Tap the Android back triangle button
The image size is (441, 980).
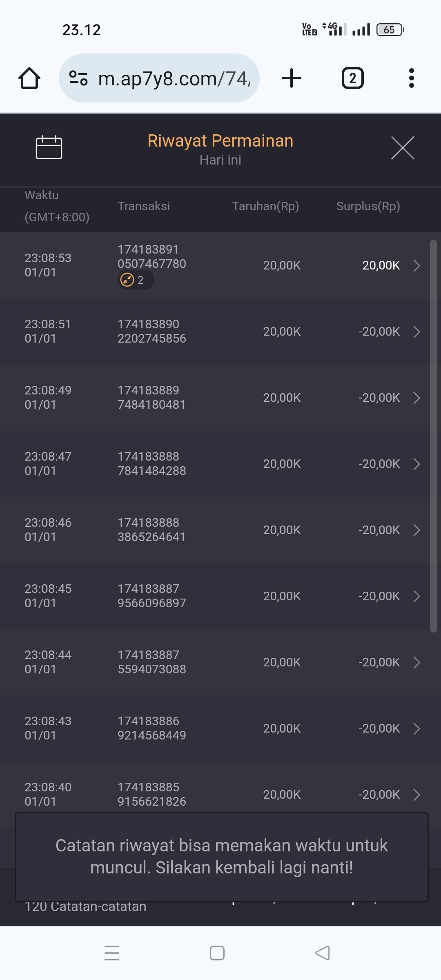(x=323, y=953)
